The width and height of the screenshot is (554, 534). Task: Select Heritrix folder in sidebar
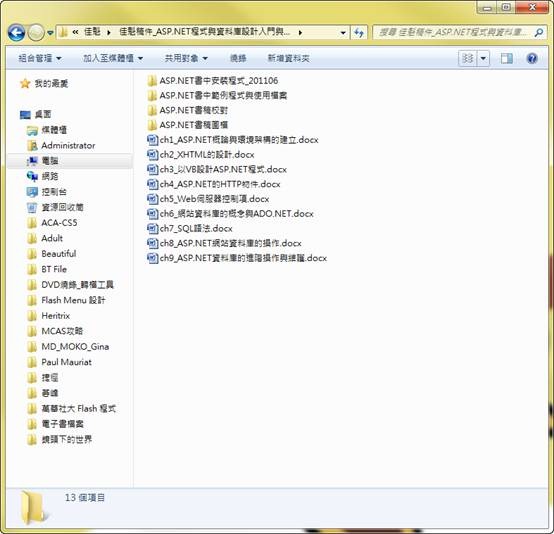coord(48,316)
